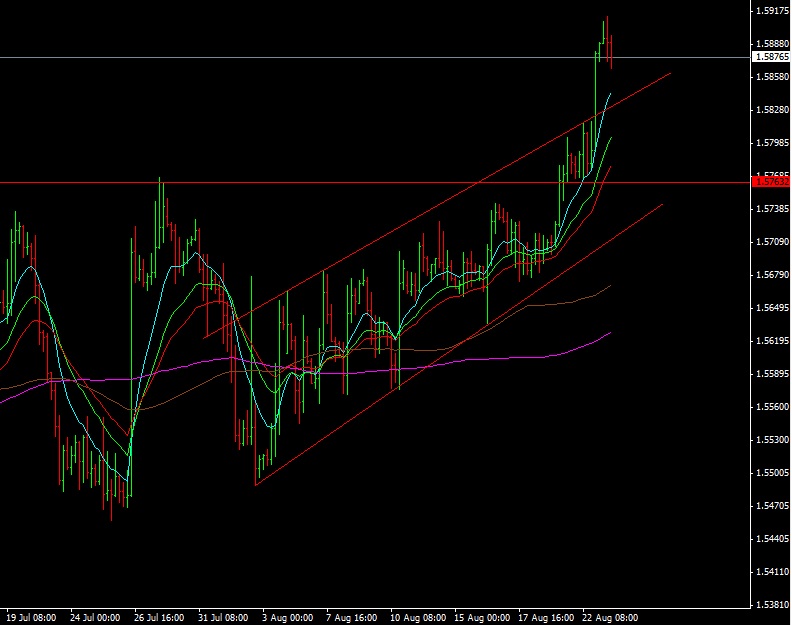The image size is (792, 625).
Task: Click the 1.56495 price axis label
Action: [772, 308]
